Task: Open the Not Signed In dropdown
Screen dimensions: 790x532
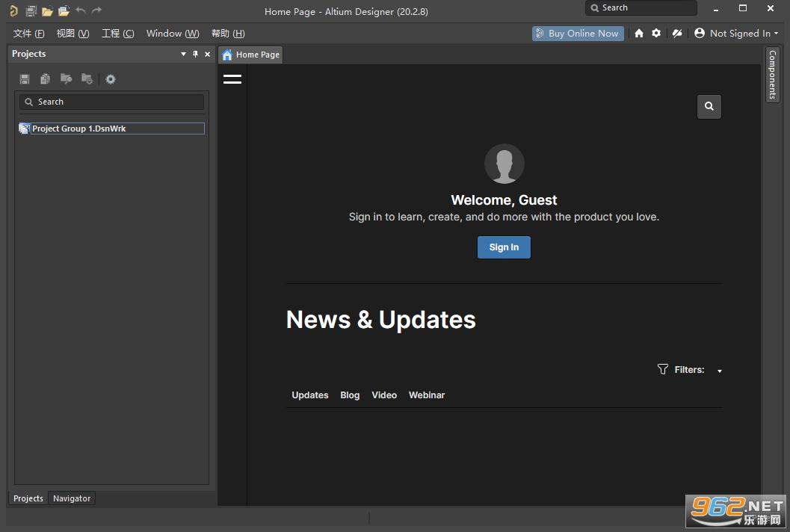Action: pos(736,33)
